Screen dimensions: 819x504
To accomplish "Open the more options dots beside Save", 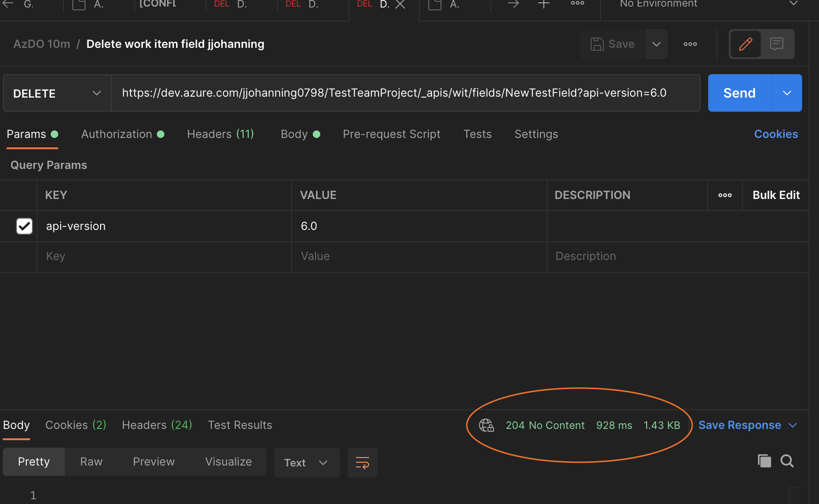I will 690,44.
